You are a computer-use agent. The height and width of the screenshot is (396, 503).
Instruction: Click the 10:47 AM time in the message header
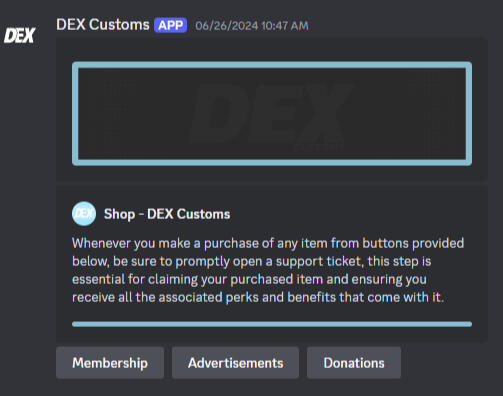[285, 26]
